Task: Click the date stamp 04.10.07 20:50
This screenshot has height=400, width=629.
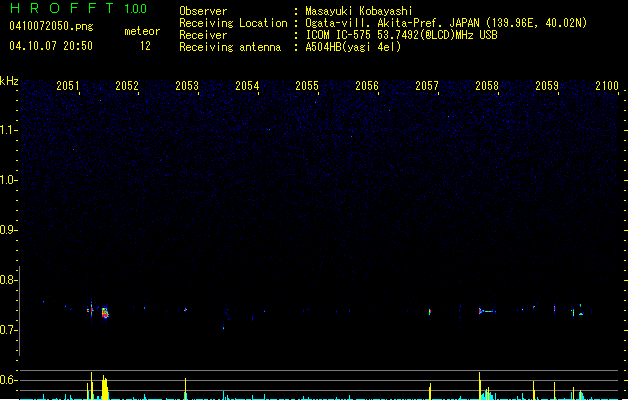Action: pyautogui.click(x=51, y=46)
